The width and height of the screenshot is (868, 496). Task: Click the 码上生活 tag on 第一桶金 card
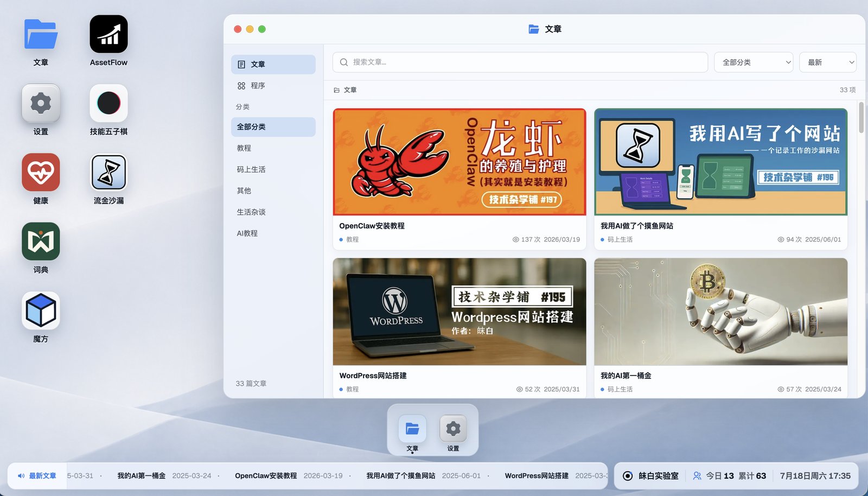[620, 389]
